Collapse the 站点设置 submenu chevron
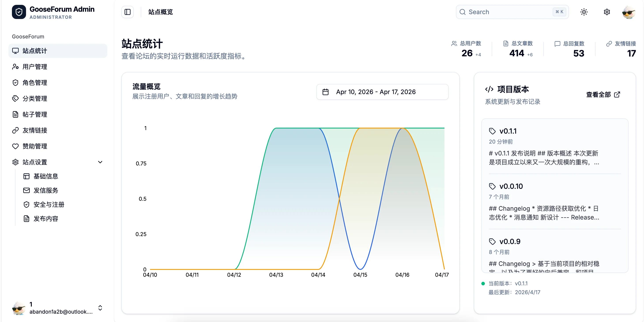This screenshot has width=644, height=322. point(100,162)
